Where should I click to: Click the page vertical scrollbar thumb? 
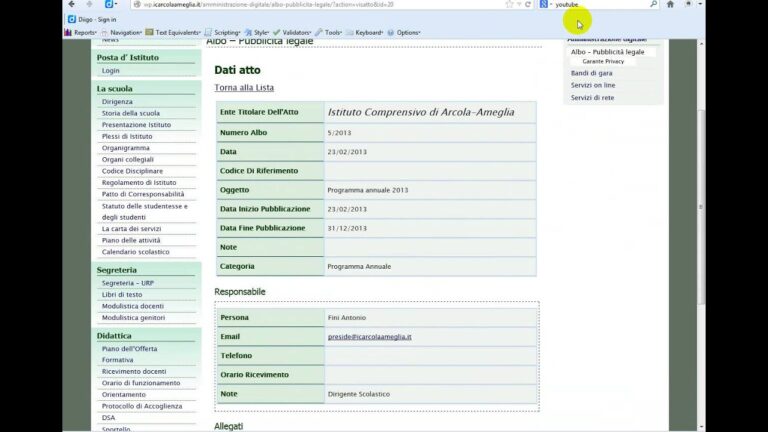pos(701,207)
